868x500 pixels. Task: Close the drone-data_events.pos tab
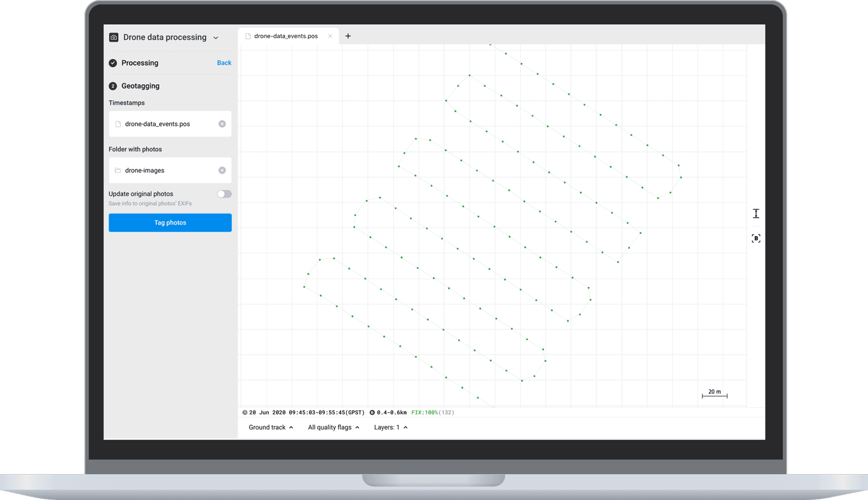point(330,36)
